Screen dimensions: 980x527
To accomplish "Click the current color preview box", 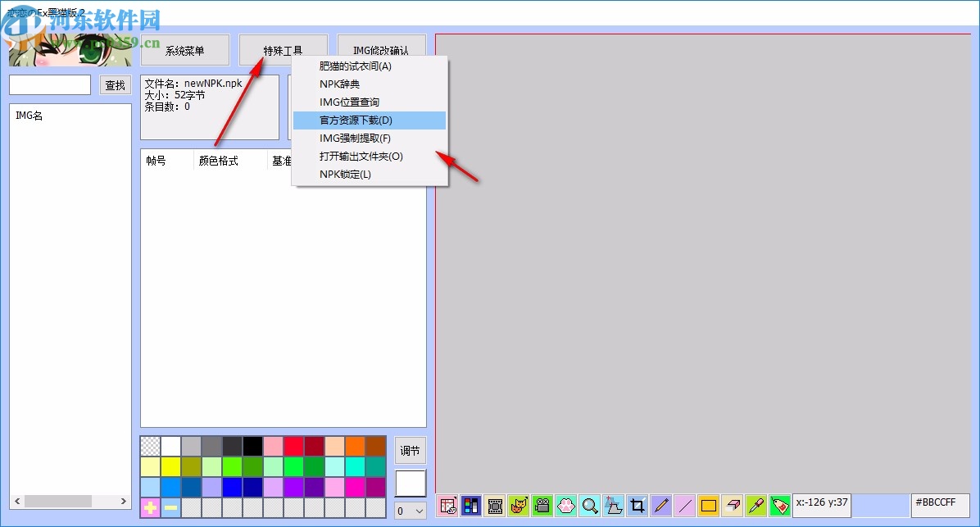I will [x=411, y=484].
